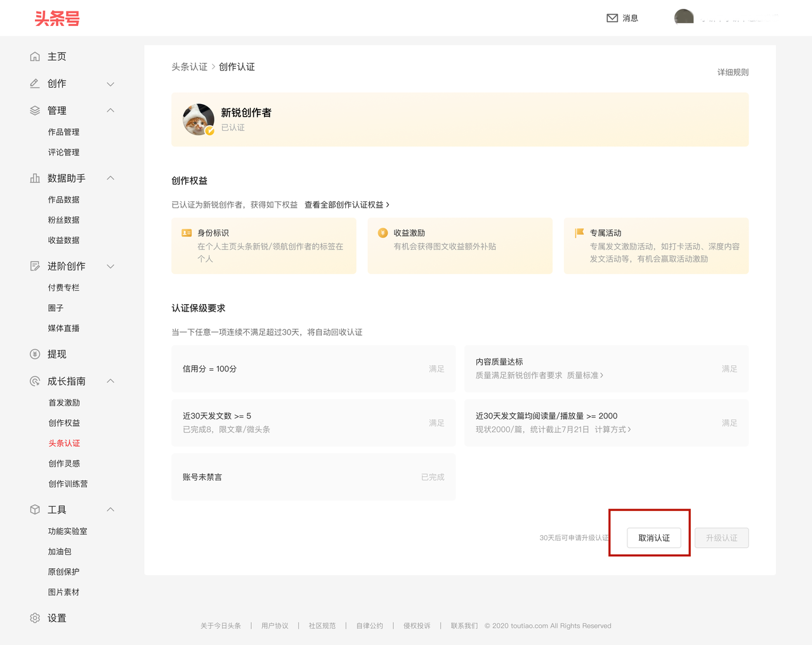Click the 身份标识 ID card icon
Viewport: 812px width, 645px height.
[187, 233]
